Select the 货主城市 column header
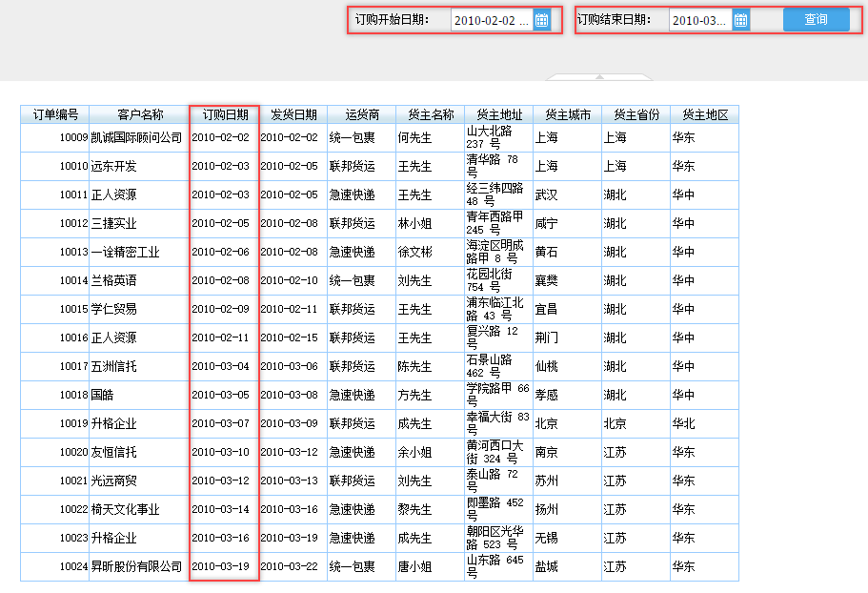Image resolution: width=868 pixels, height=593 pixels. (x=568, y=114)
